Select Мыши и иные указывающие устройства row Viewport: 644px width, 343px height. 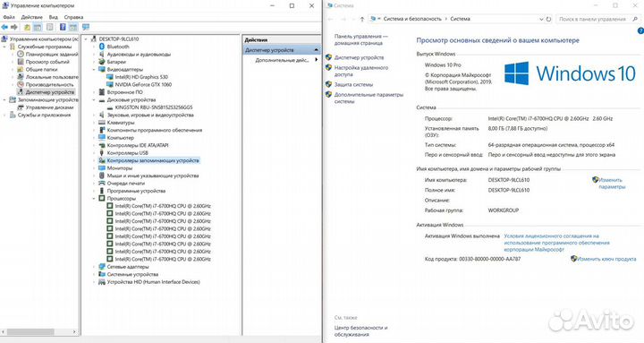coord(153,176)
